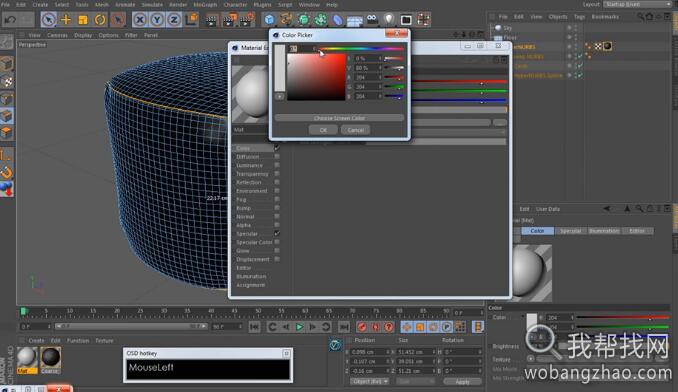The width and height of the screenshot is (678, 392).
Task: Toggle the Z axis lock
Action: [174, 20]
